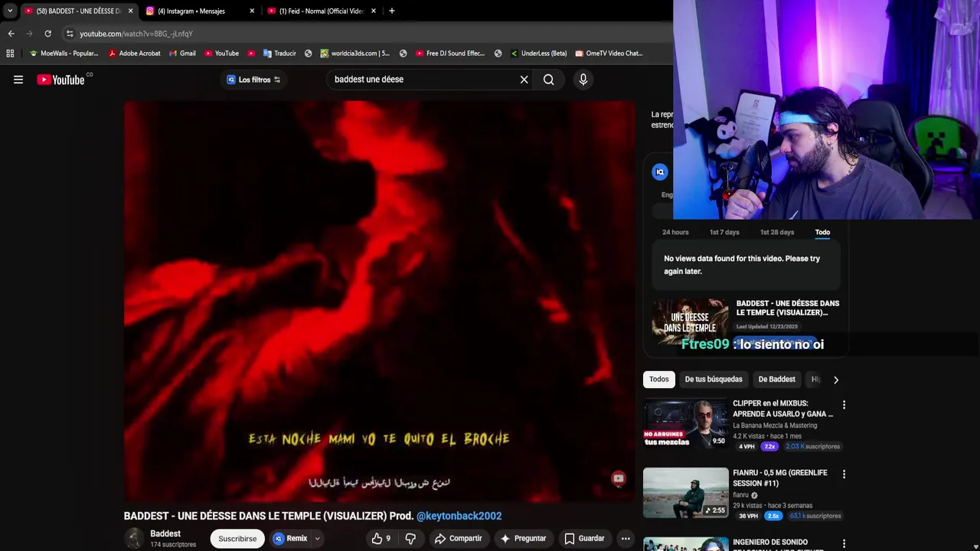Go to the YouTube home logo
Image resolution: width=980 pixels, height=551 pixels.
pyautogui.click(x=60, y=80)
